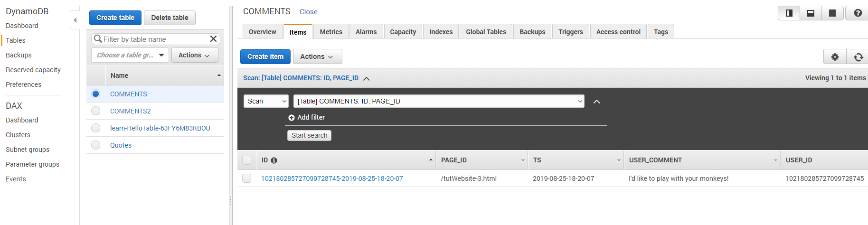Open the Scan/Query type dropdown

tap(266, 101)
